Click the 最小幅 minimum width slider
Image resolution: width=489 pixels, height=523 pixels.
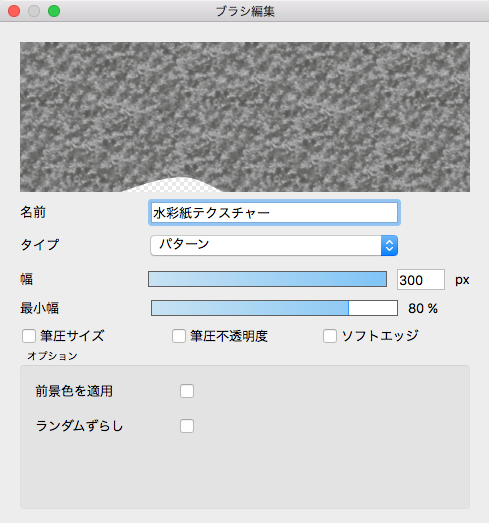[x=274, y=308]
